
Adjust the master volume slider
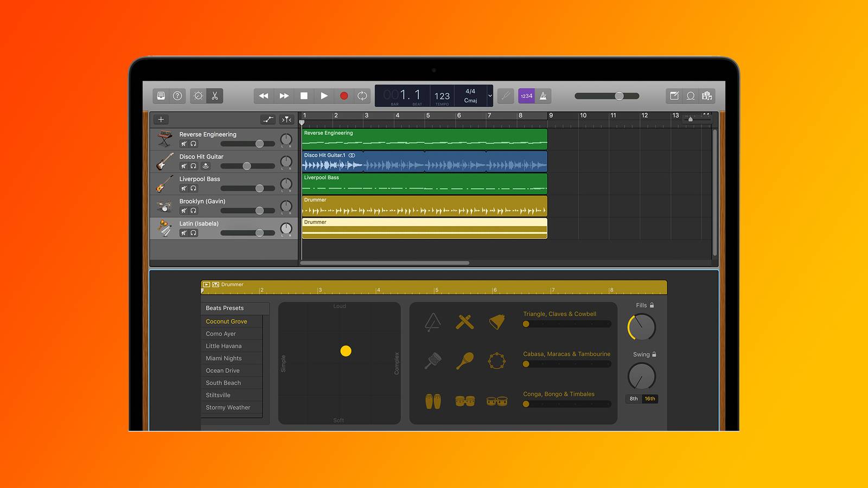pos(618,95)
